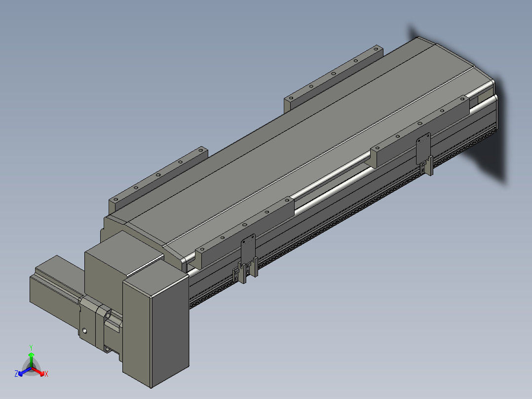Image resolution: width=532 pixels, height=399 pixels.
Task: Select the rear-left mounting bar with holes
Action: click(158, 180)
